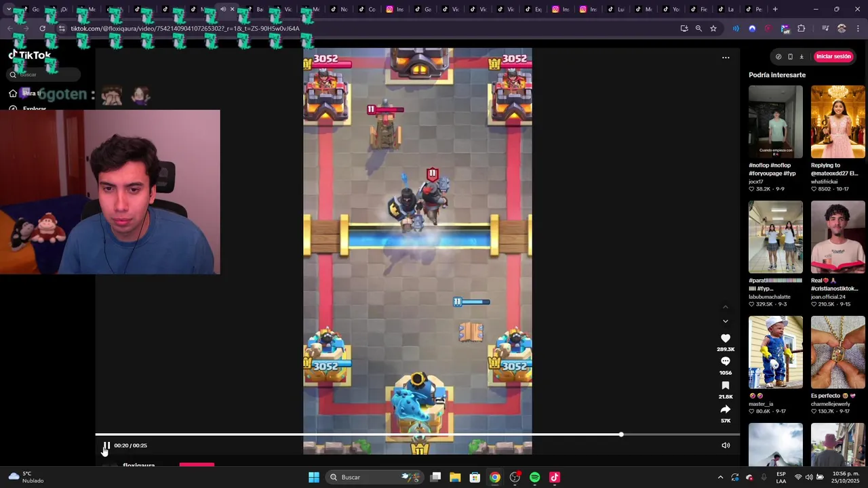The width and height of the screenshot is (868, 488).
Task: Switch to the 'Pe' TikTok tab
Action: pyautogui.click(x=754, y=9)
